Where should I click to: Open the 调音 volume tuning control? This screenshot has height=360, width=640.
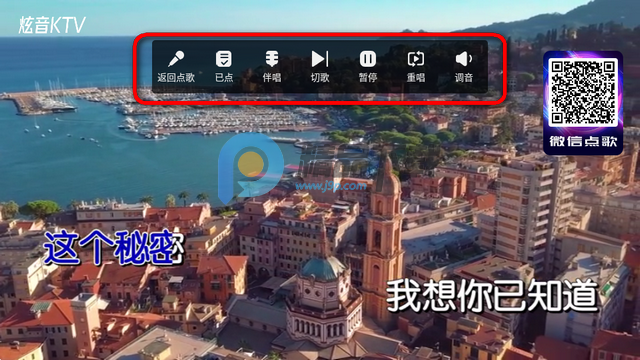pyautogui.click(x=464, y=66)
